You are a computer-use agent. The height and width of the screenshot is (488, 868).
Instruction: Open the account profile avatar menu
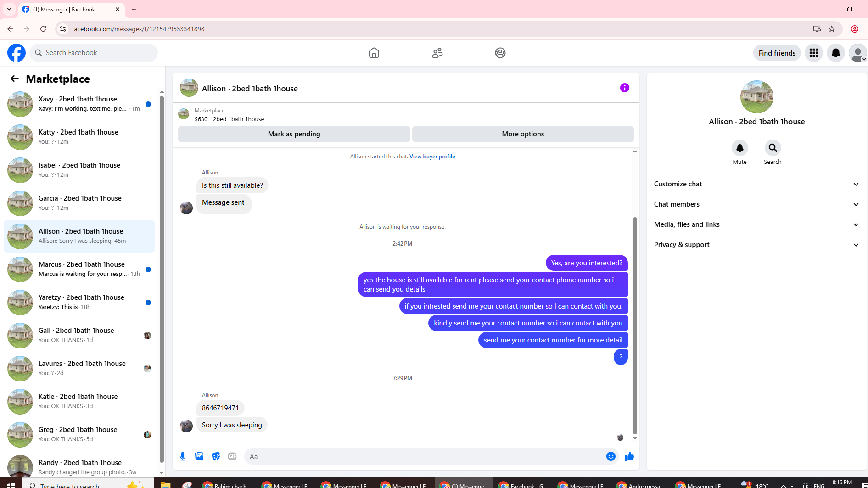click(x=857, y=53)
